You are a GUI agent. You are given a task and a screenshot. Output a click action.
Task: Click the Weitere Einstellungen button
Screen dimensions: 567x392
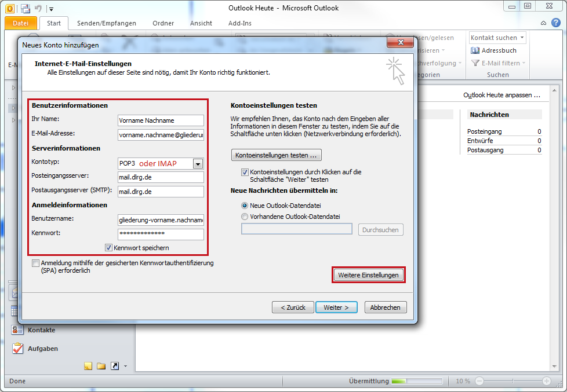368,275
